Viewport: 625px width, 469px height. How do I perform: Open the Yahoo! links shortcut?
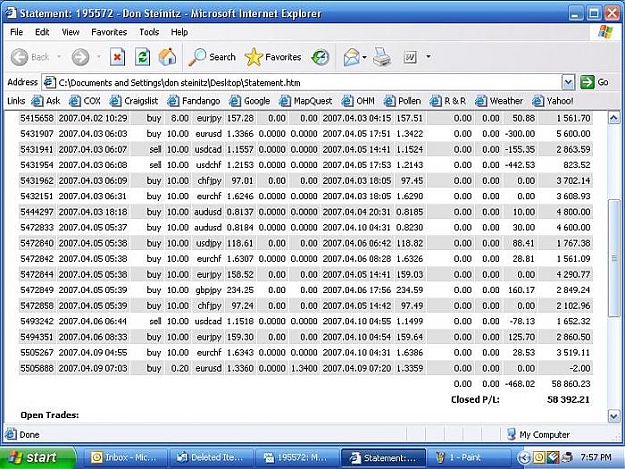click(553, 101)
